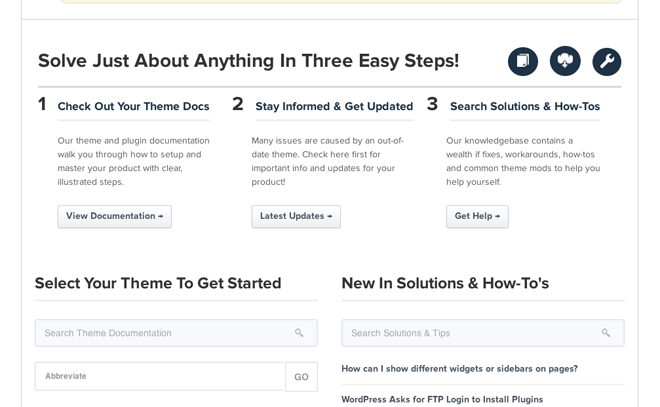Image resolution: width=660 pixels, height=407 pixels.
Task: Open 'WordPress Asks for FTP Login' article
Action: click(x=442, y=399)
